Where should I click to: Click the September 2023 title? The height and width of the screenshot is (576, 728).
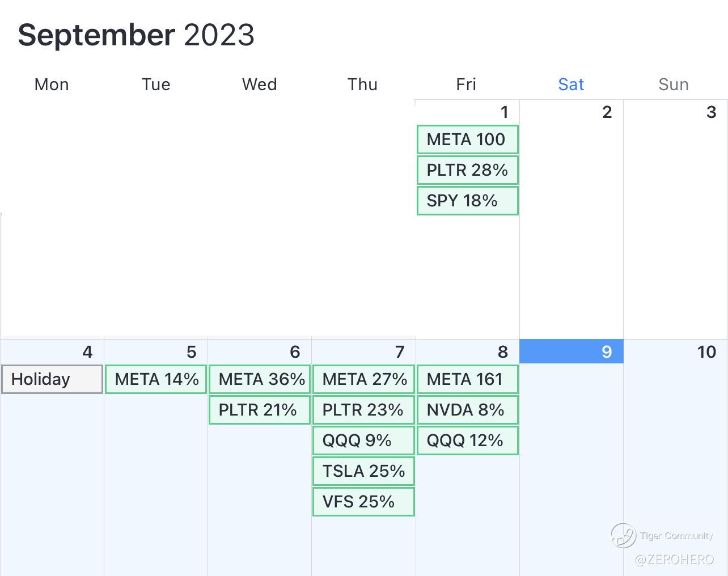(x=136, y=35)
